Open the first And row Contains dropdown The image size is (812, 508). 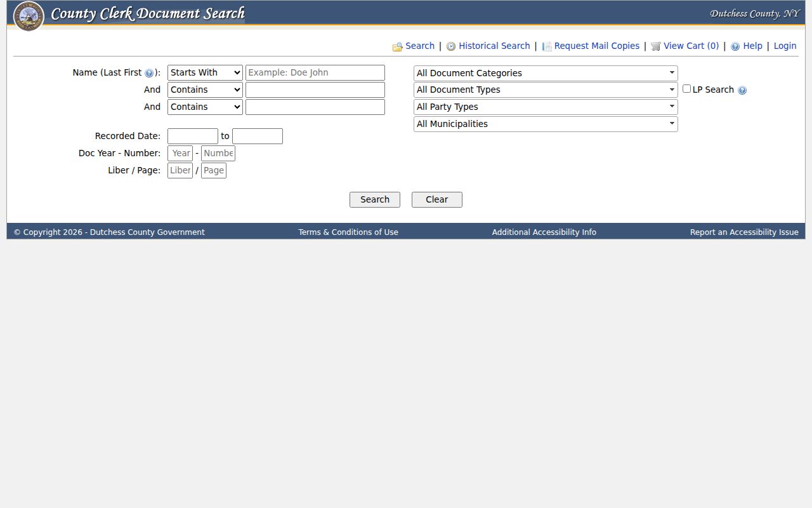pyautogui.click(x=205, y=90)
